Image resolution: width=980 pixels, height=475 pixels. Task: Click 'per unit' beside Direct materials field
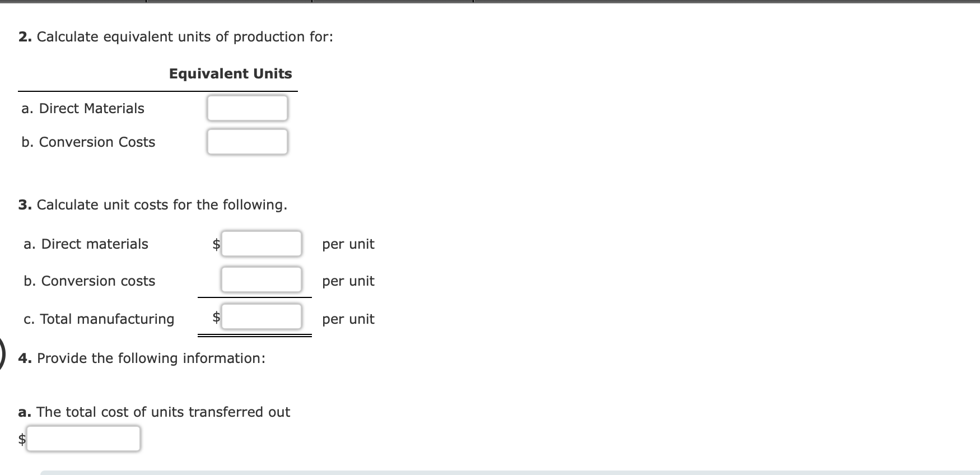[348, 245]
